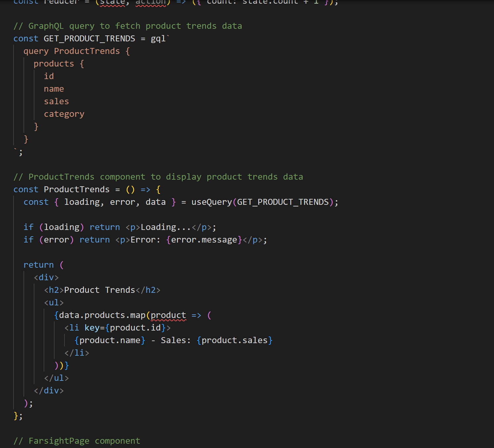Click the "loading" variable in the destructuring
Image resolution: width=494 pixels, height=448 pixels.
point(82,202)
